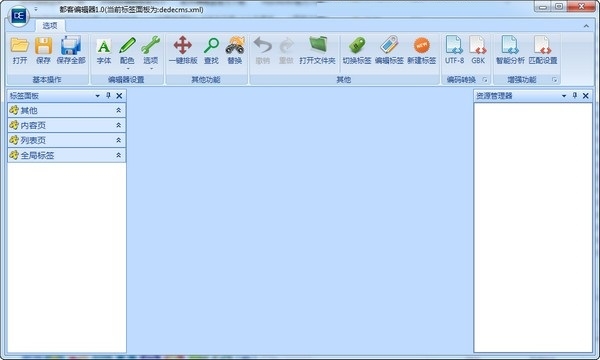Collapse the 内容页 tag group chevron
600x360 pixels.
click(119, 125)
